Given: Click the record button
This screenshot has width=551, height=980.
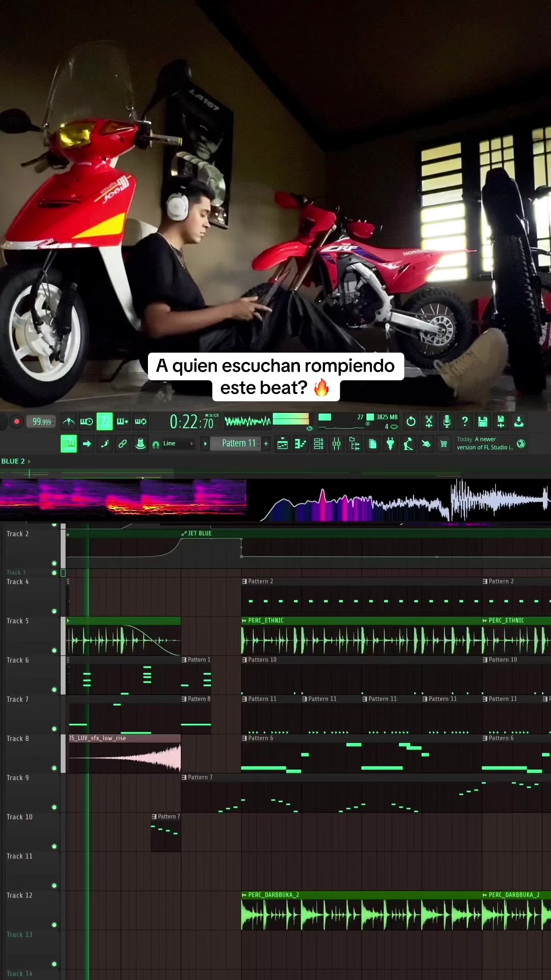Looking at the screenshot, I should (16, 422).
